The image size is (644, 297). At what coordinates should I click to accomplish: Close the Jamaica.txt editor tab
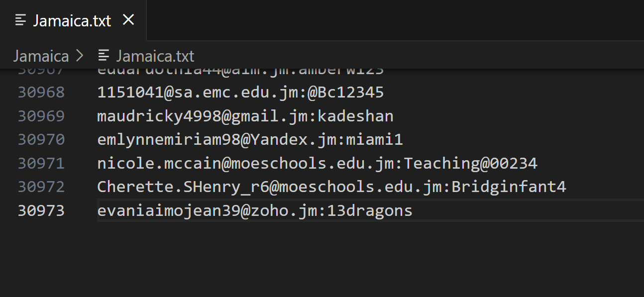coord(128,20)
